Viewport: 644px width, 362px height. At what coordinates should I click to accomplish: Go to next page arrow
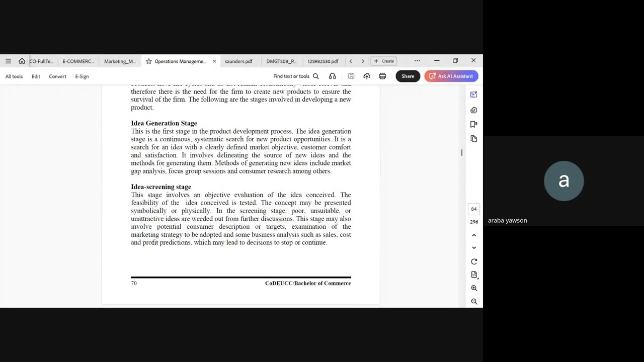point(474,248)
